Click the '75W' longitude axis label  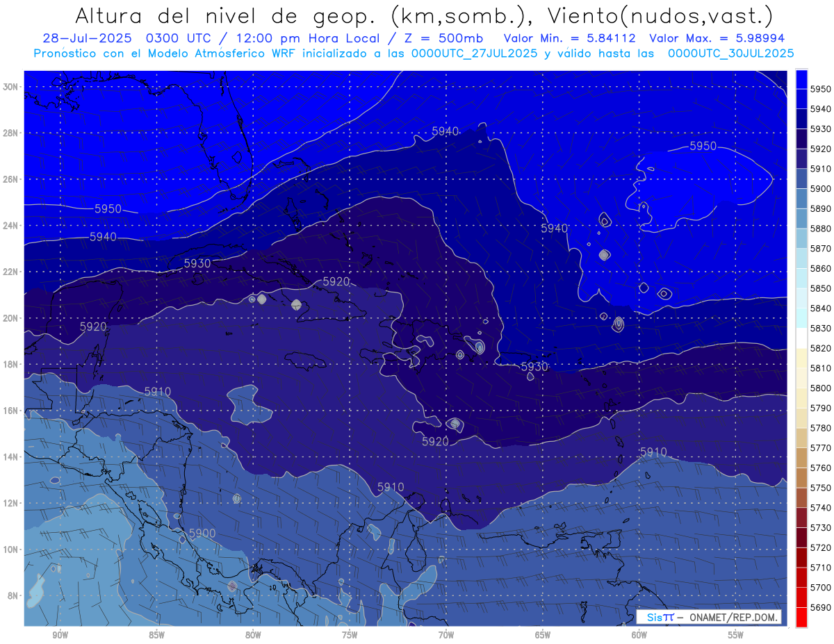350,635
